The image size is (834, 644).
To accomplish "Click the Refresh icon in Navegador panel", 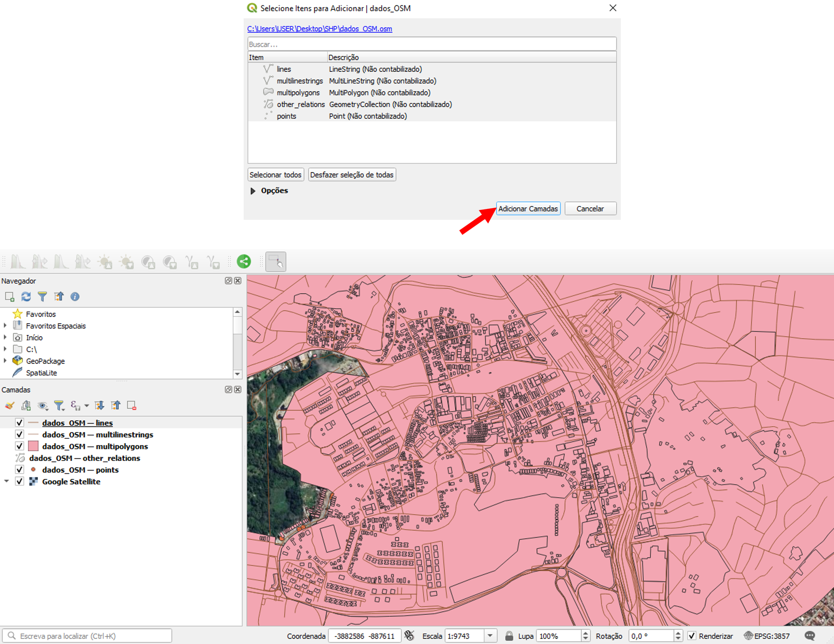I will tap(26, 297).
